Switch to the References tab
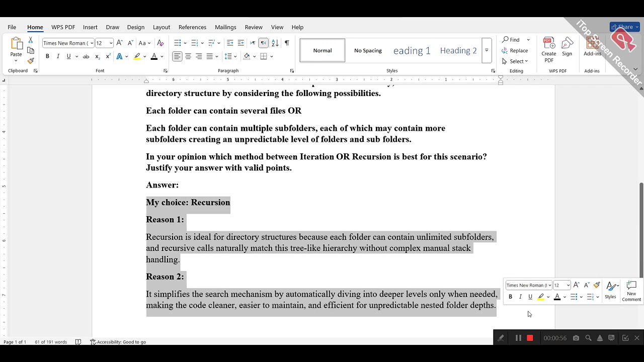644x362 pixels. click(192, 27)
